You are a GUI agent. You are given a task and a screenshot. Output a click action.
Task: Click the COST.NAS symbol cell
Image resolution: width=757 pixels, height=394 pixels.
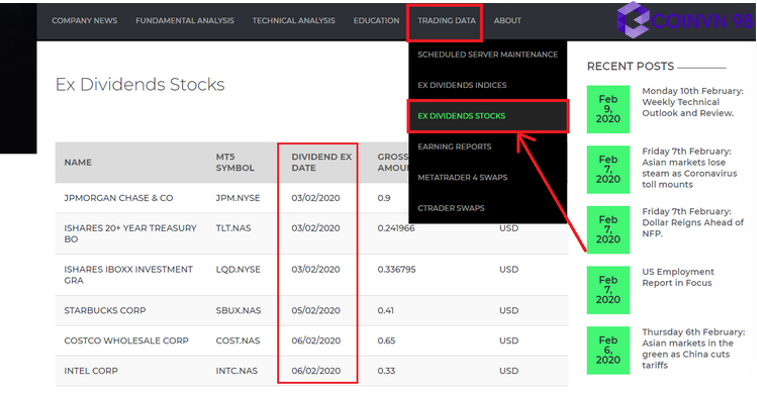pos(238,340)
